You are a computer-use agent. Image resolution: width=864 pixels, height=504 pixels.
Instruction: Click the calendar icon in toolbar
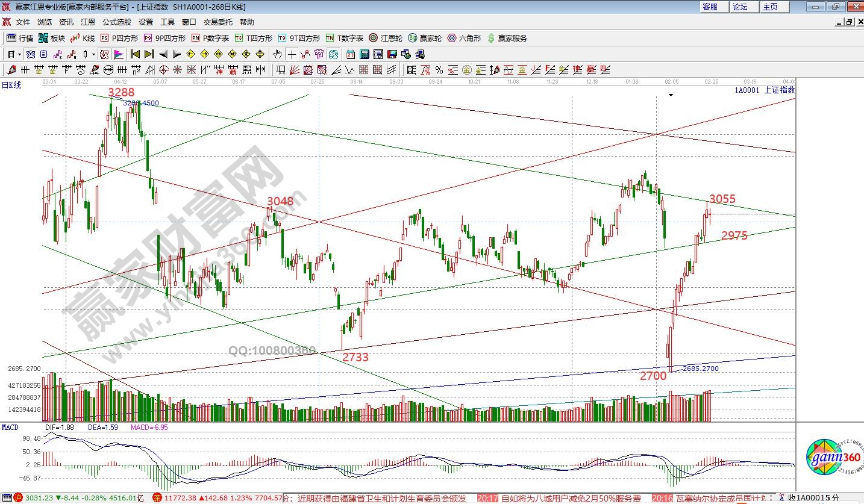[x=351, y=54]
